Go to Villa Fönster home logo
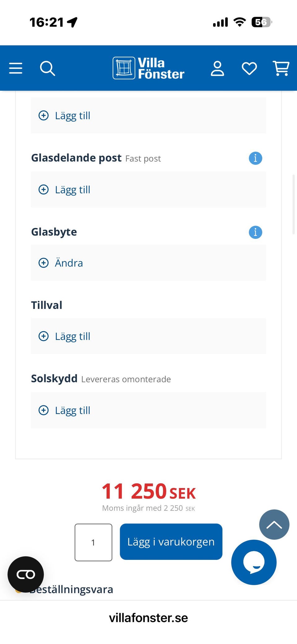 (148, 68)
